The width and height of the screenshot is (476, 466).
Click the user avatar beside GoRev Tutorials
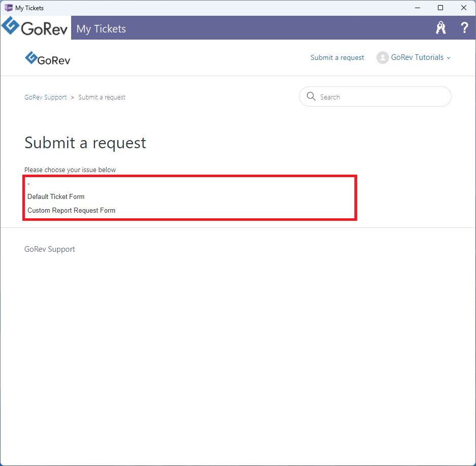coord(383,57)
